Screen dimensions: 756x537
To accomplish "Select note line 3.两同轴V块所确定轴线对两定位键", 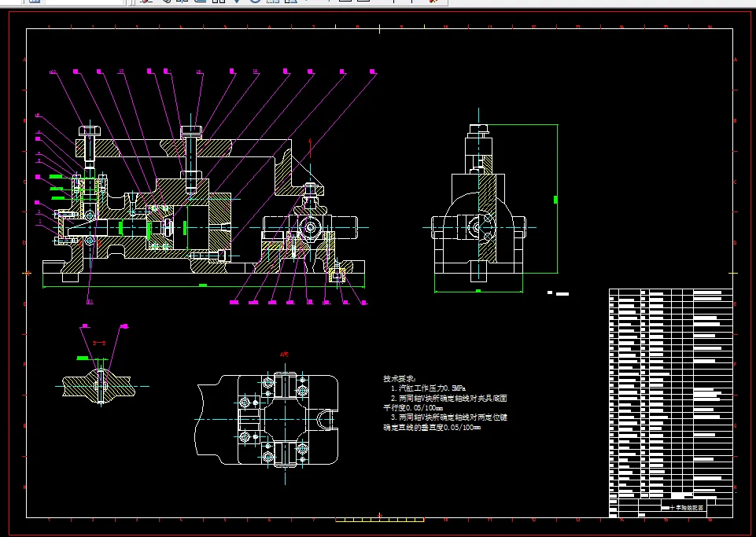I will coord(449,417).
